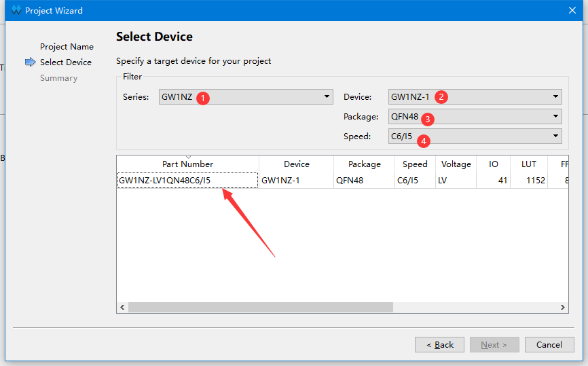Click the Project Name wizard step
Screen dimensions: 588x366
(x=67, y=46)
